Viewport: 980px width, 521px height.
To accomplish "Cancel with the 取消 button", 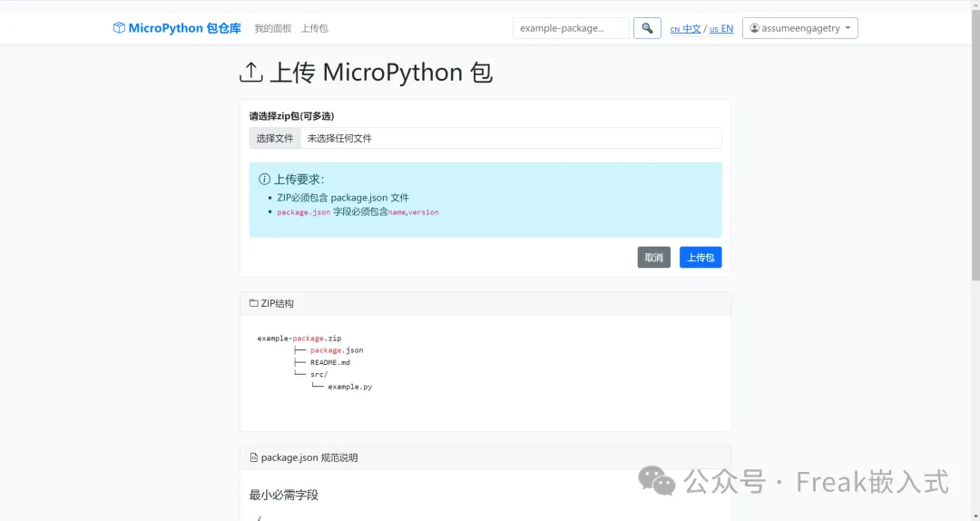I will pos(653,257).
